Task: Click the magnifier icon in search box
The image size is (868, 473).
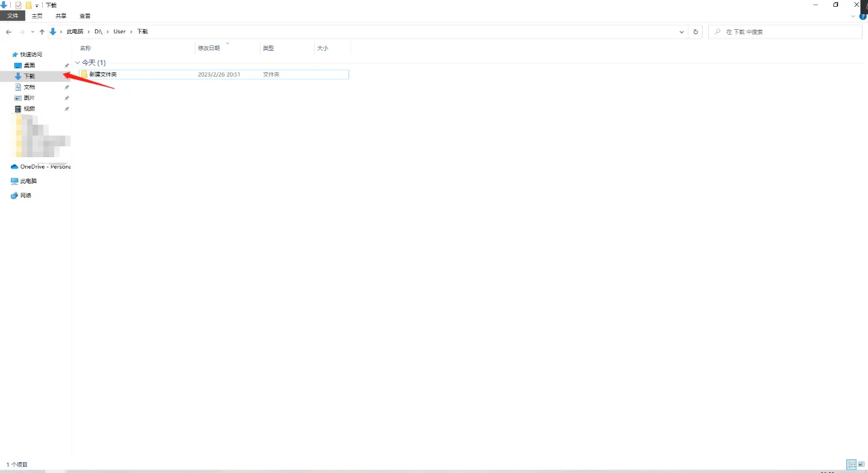Action: coord(717,32)
